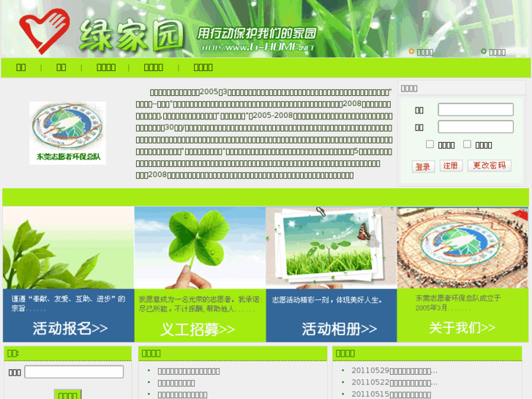Click the red heart-and-hand logo

(45, 31)
